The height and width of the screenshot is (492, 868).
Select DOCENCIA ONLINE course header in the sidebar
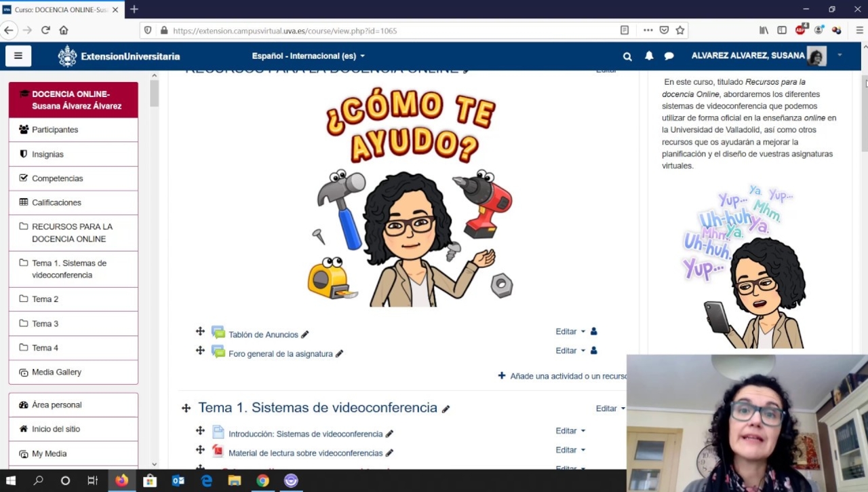(73, 100)
